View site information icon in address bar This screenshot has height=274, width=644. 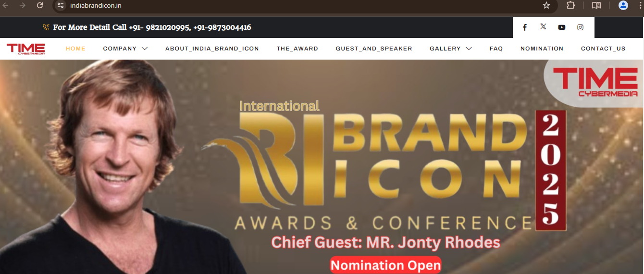60,5
